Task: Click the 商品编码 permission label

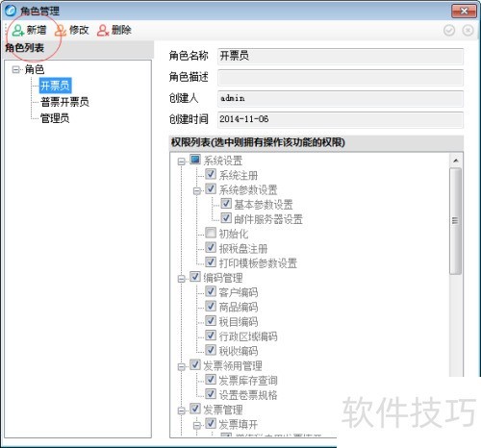Action: (239, 307)
